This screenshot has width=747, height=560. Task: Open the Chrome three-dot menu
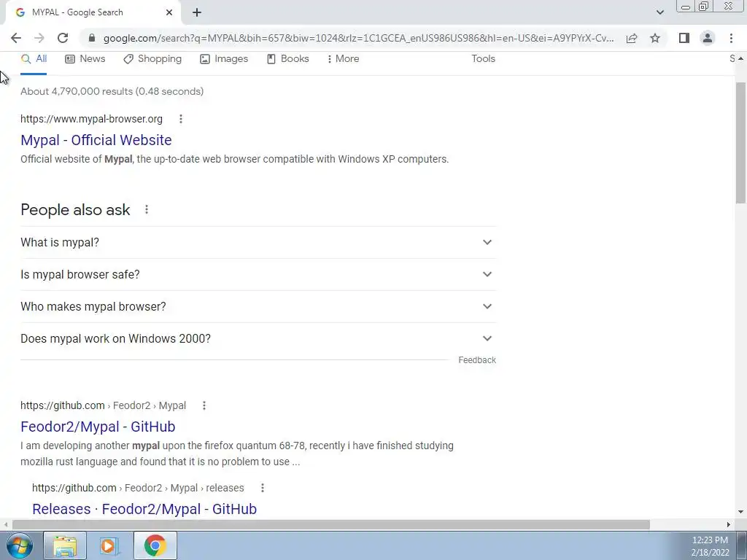point(731,38)
